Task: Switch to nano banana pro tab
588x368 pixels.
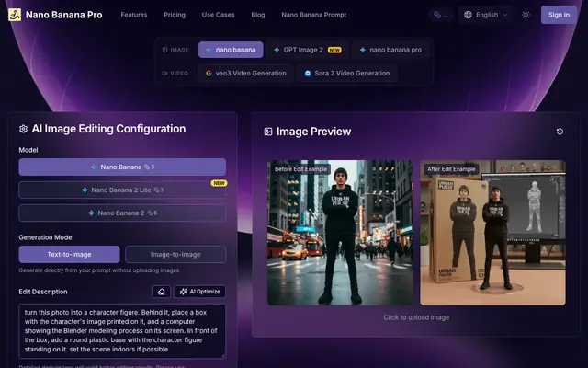Action: (x=390, y=50)
